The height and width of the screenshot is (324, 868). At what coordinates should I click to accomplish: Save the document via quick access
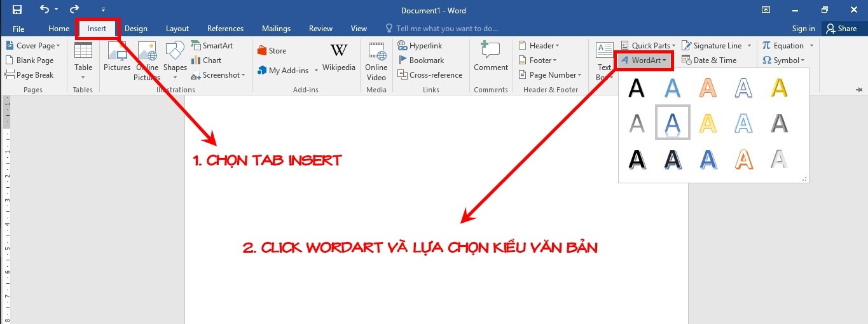click(x=17, y=10)
